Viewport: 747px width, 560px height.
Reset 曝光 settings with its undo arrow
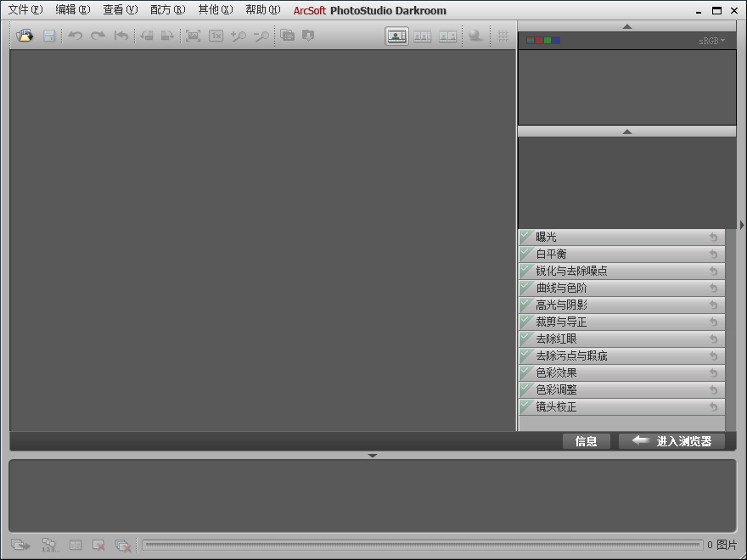click(x=713, y=237)
